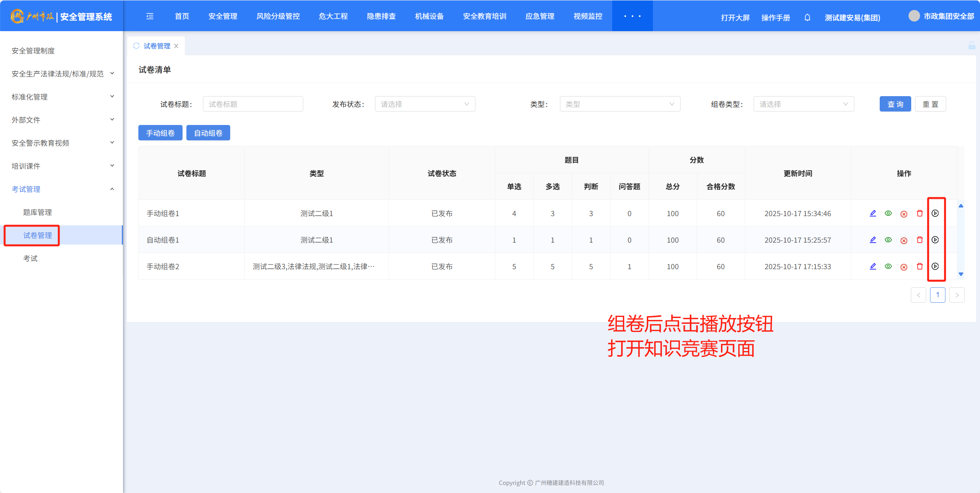View 手动组卷2 with green eye icon
Screen dimensions: 980x493
pos(888,266)
